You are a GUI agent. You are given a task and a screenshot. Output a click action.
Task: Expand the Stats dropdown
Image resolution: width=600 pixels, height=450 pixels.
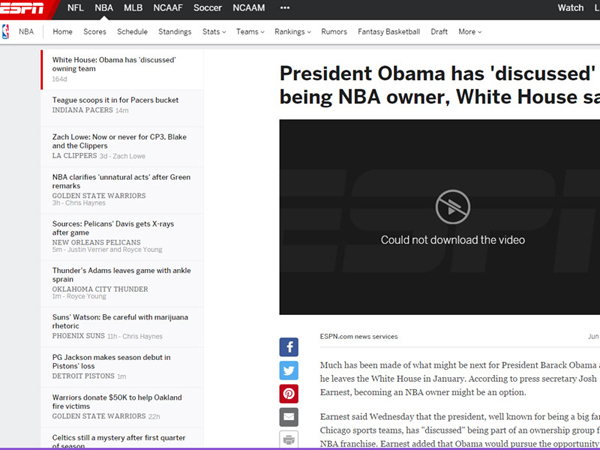pos(214,32)
